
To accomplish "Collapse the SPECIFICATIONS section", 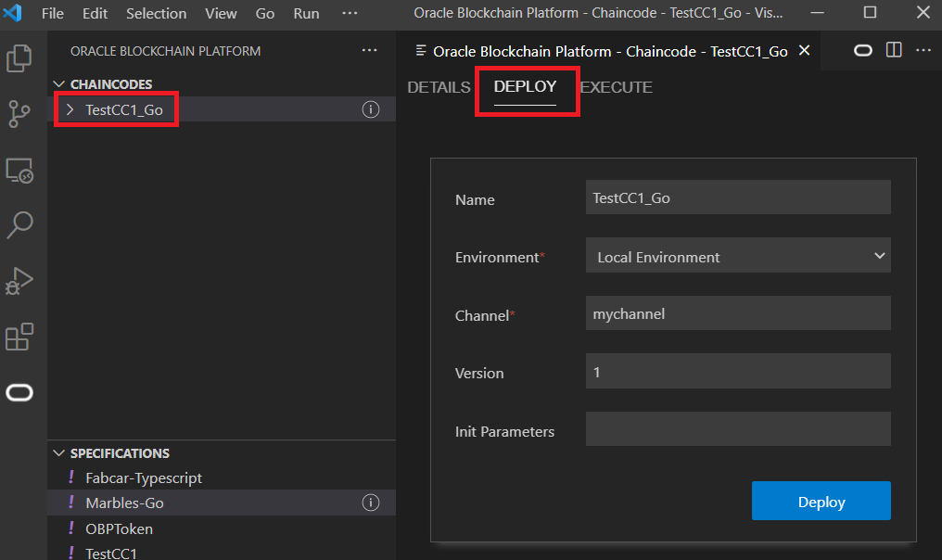I will pyautogui.click(x=59, y=453).
